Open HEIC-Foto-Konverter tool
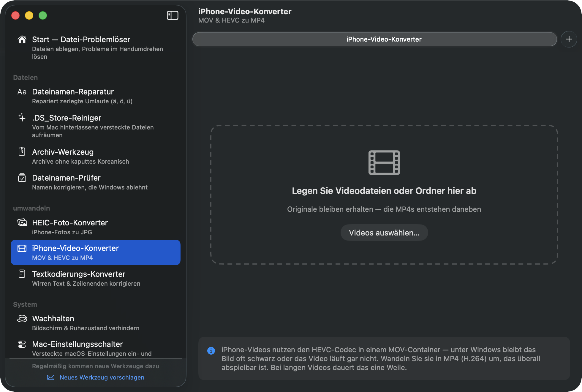582x392 pixels. click(95, 227)
